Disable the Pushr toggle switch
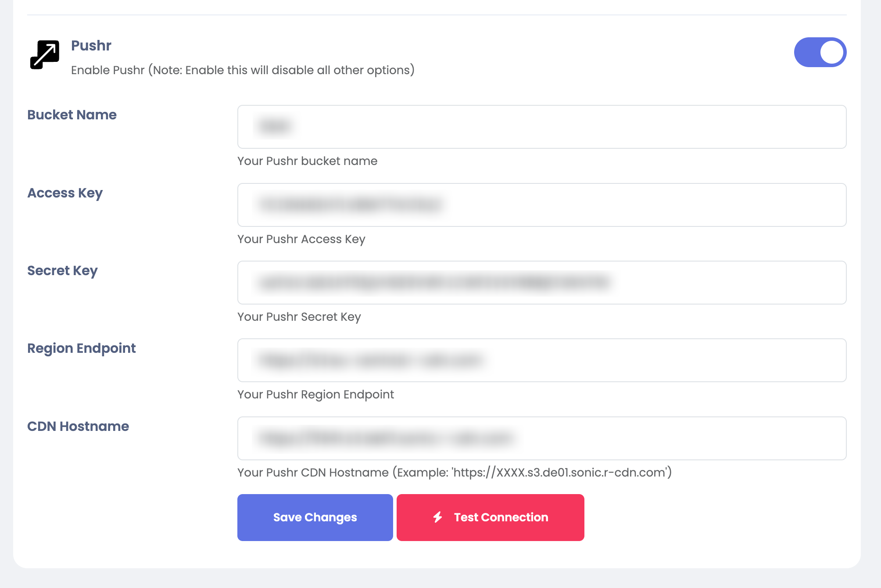 tap(820, 52)
